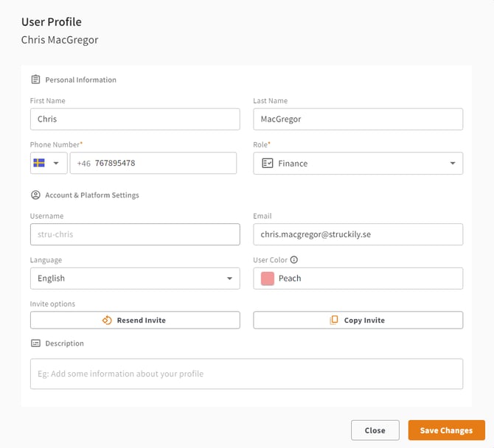The width and height of the screenshot is (494, 448).
Task: Open the Language dropdown set to English
Action: [x=228, y=279]
